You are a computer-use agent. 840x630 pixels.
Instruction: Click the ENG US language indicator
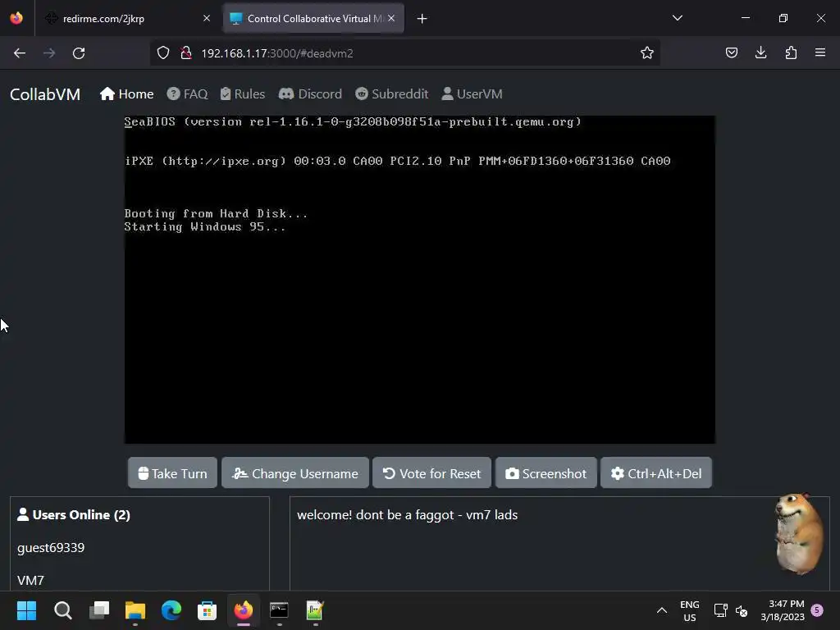(x=689, y=610)
